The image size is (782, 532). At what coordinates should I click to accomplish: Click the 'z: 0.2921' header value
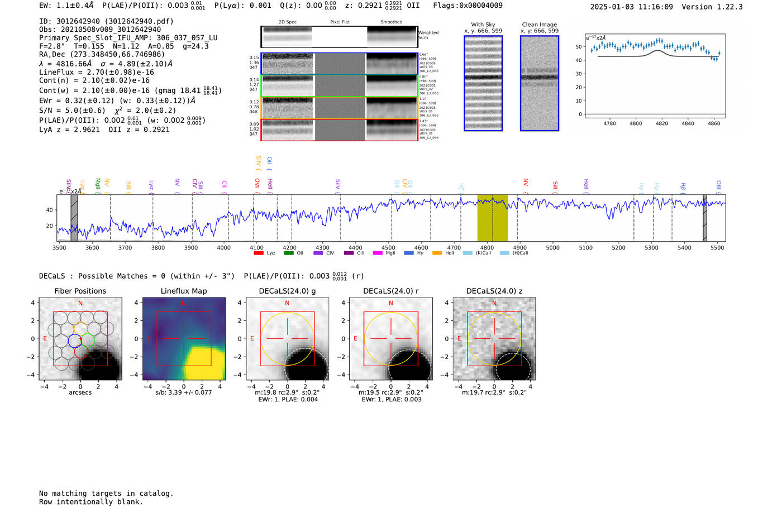364,6
